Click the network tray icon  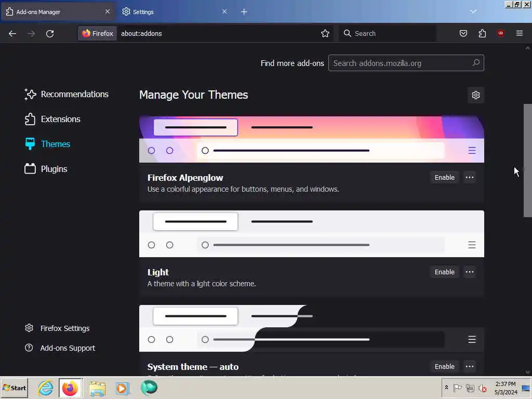[470, 388]
